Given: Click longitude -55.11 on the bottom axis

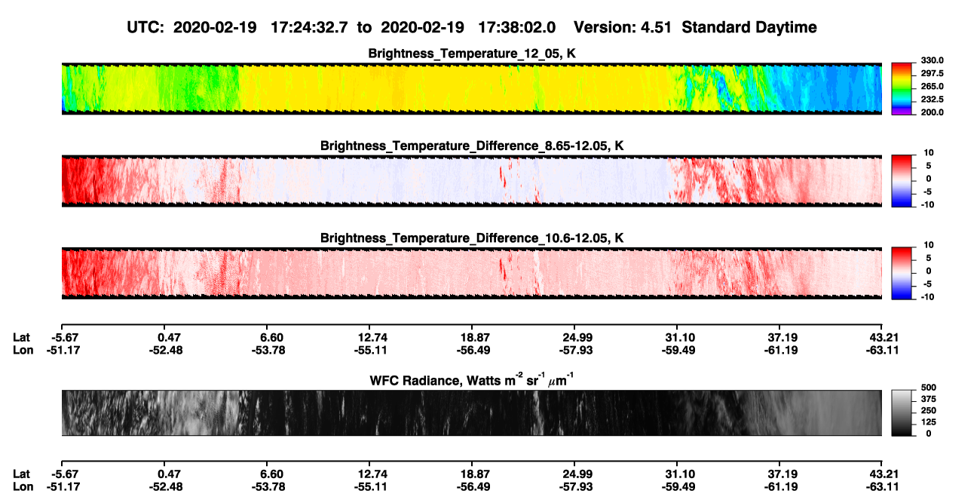Looking at the screenshot, I should click(369, 486).
